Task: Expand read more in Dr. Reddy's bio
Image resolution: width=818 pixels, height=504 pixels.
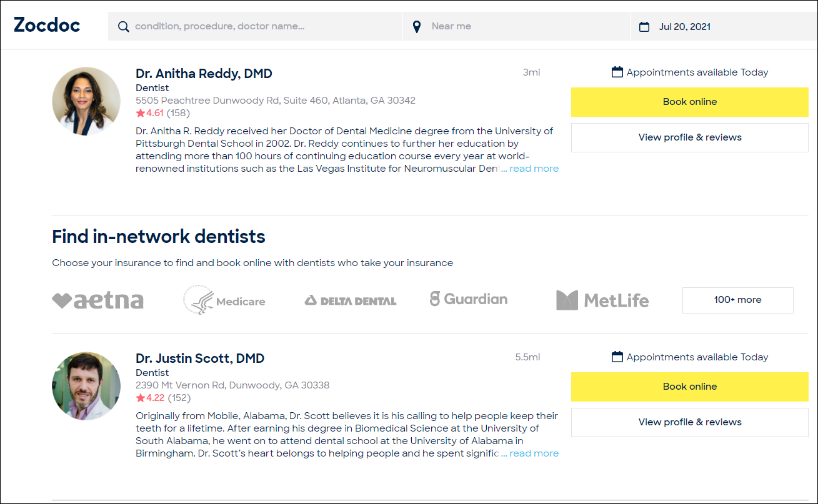Action: click(534, 169)
